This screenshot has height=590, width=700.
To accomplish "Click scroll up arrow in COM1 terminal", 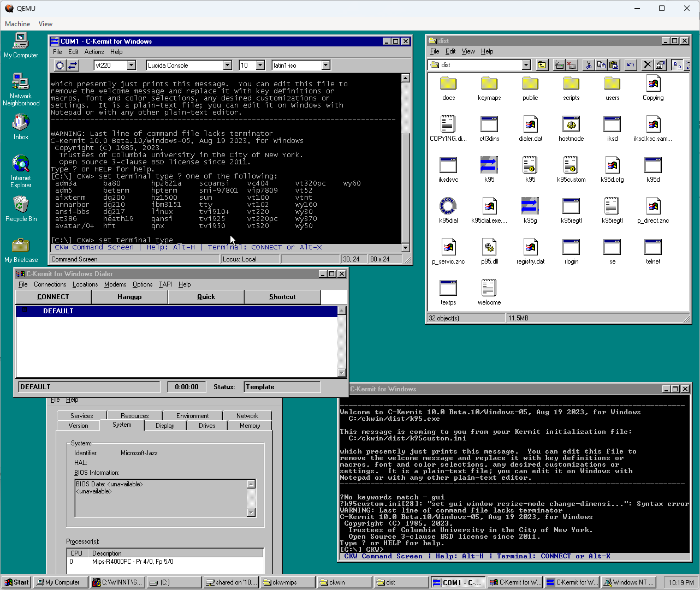I will pyautogui.click(x=405, y=78).
